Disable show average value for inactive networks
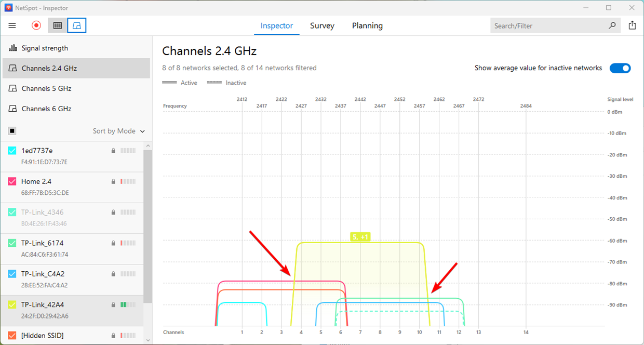644x345 pixels. pos(620,68)
